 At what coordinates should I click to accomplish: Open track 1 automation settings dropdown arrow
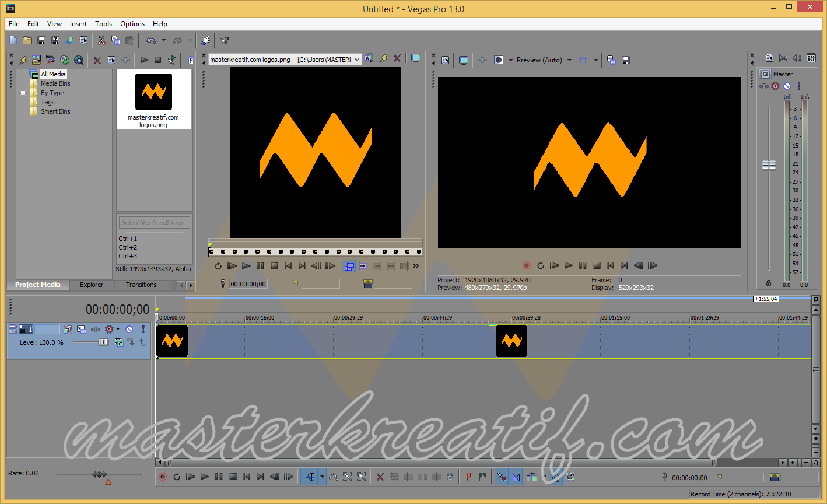click(118, 330)
